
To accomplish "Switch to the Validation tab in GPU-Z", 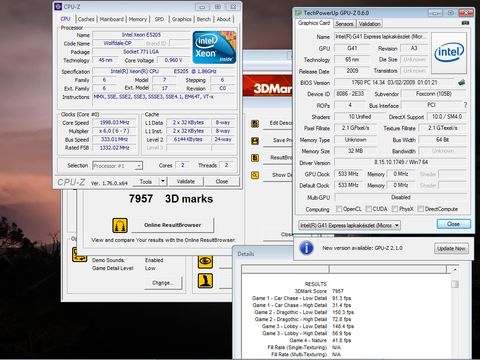I will tap(370, 24).
